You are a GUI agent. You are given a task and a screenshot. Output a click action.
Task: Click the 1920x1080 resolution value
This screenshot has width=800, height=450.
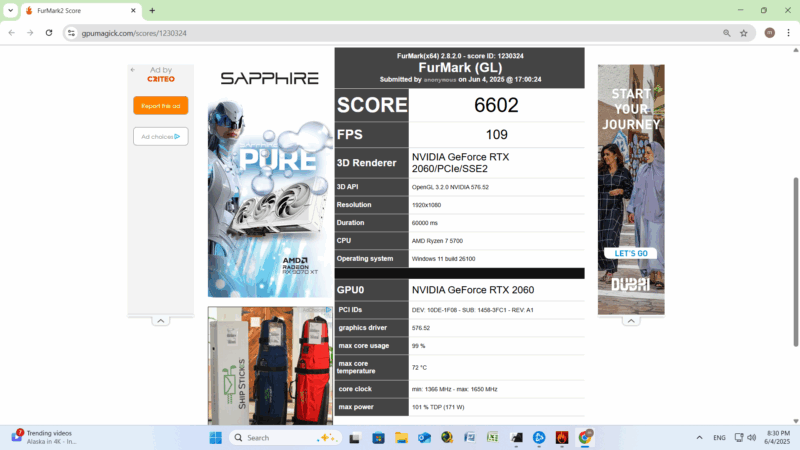pyautogui.click(x=426, y=205)
